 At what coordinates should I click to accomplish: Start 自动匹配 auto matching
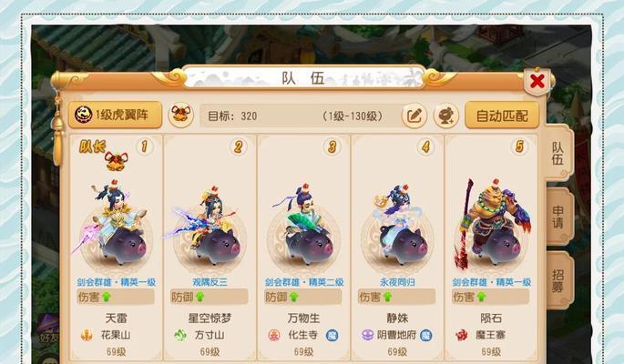[x=502, y=116]
